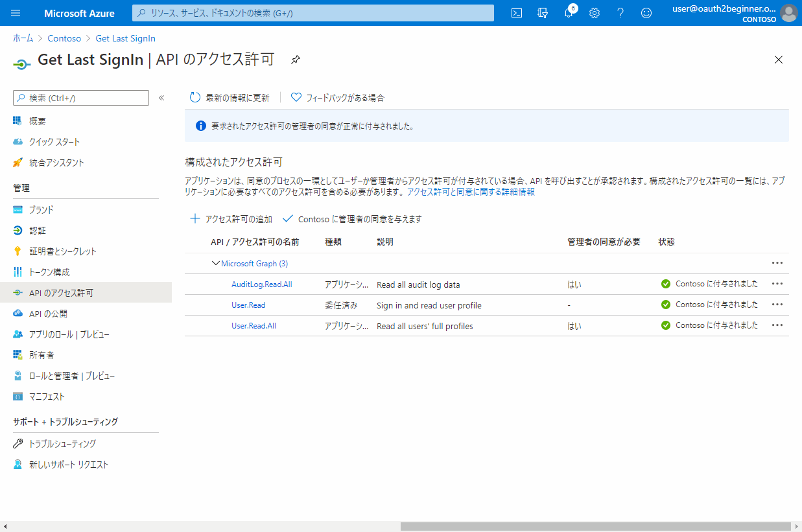Open the portal hamburger menu
Image resolution: width=802 pixels, height=532 pixels.
pos(16,13)
